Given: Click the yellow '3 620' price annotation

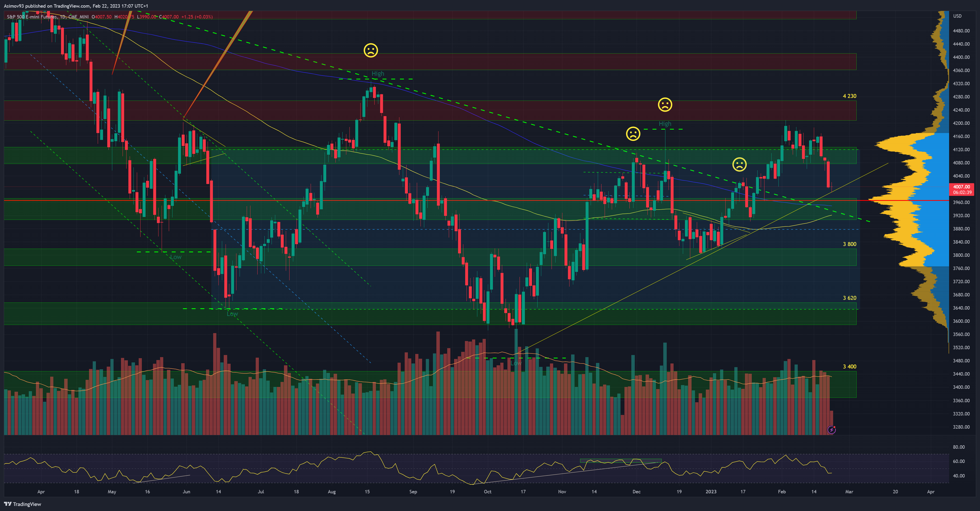Looking at the screenshot, I should coord(849,298).
